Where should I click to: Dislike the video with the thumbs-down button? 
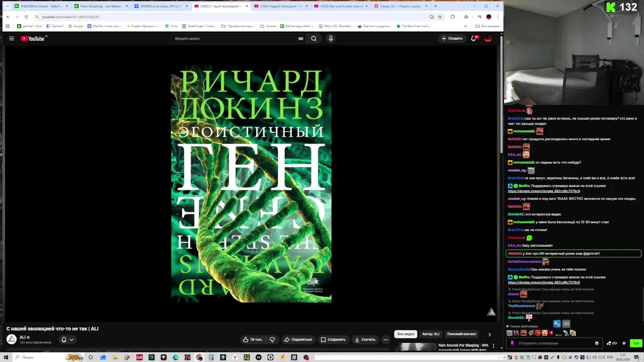(x=272, y=339)
